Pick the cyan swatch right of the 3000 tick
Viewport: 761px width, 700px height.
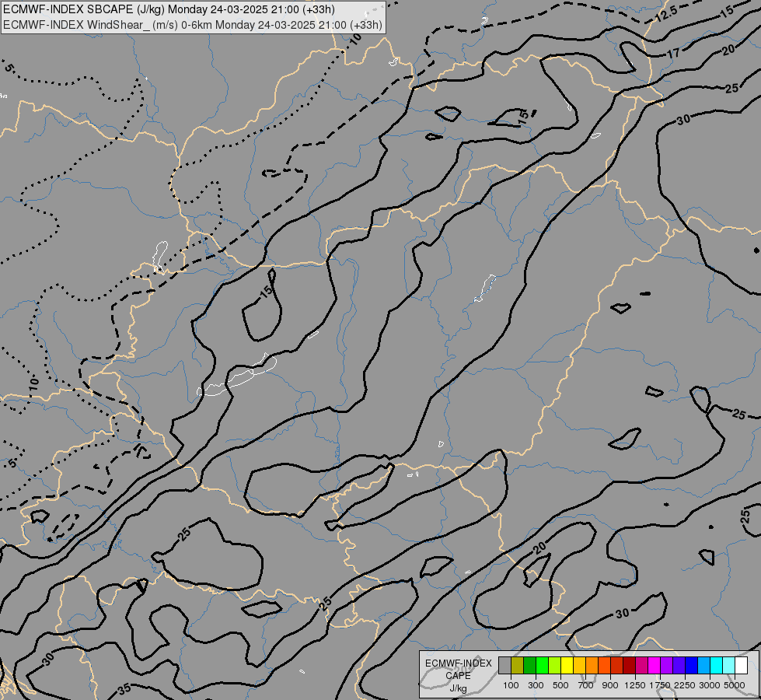[x=716, y=666]
